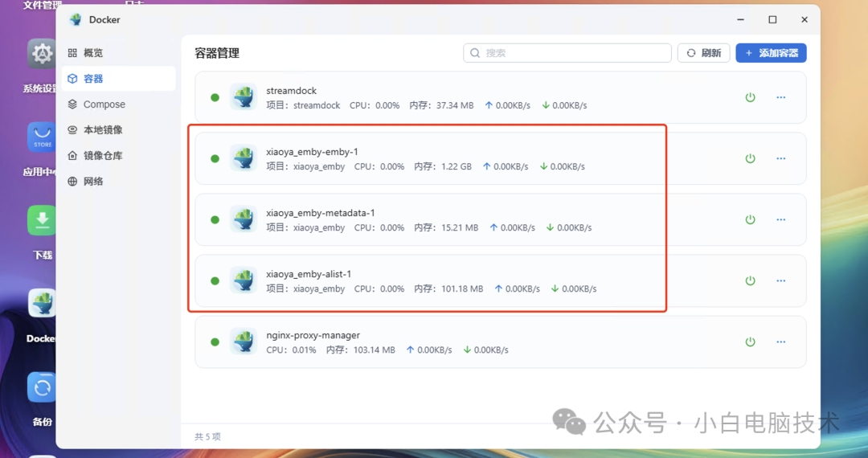Open the Docker desktop icon
The image size is (868, 458).
point(42,303)
